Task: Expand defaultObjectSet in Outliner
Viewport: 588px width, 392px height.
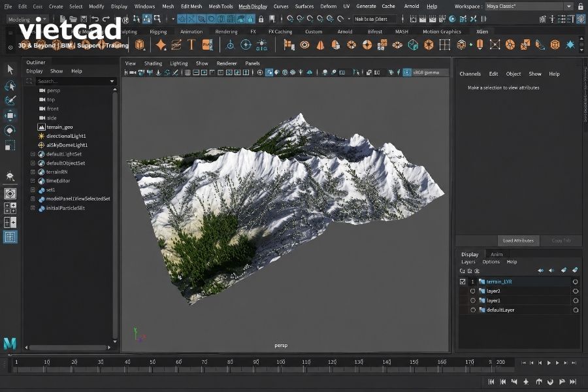Action: (x=33, y=163)
